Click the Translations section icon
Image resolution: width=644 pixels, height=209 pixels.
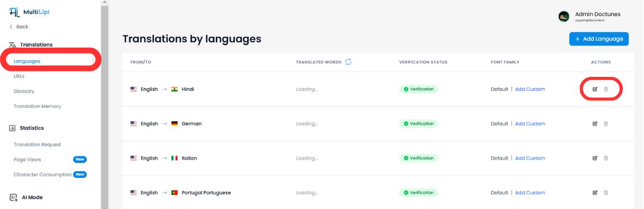12,44
